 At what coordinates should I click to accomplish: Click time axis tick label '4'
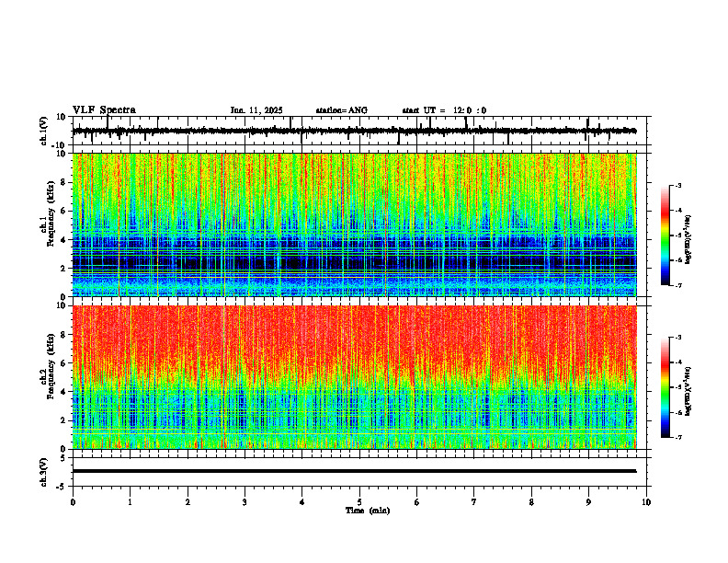point(302,502)
